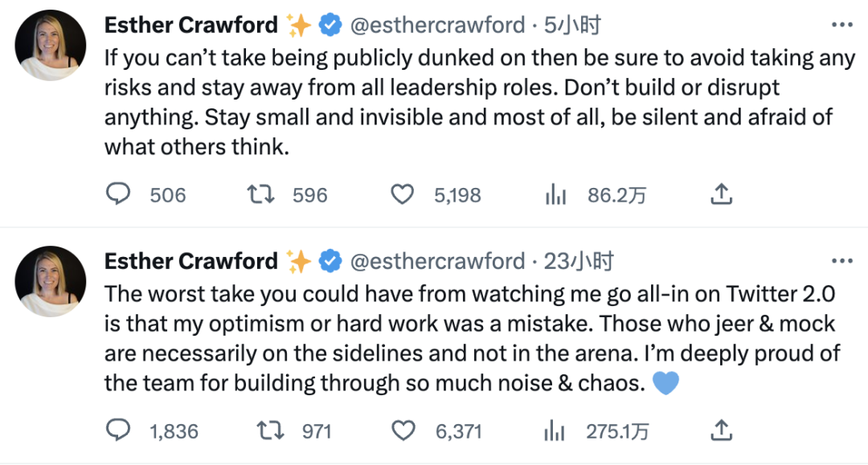This screenshot has width=868, height=465.
Task: Open Esther Crawford's avatar on second tweet
Action: click(x=51, y=281)
